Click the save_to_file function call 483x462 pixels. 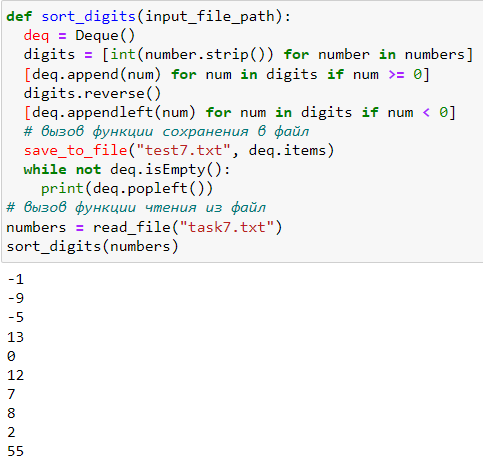[76, 150]
